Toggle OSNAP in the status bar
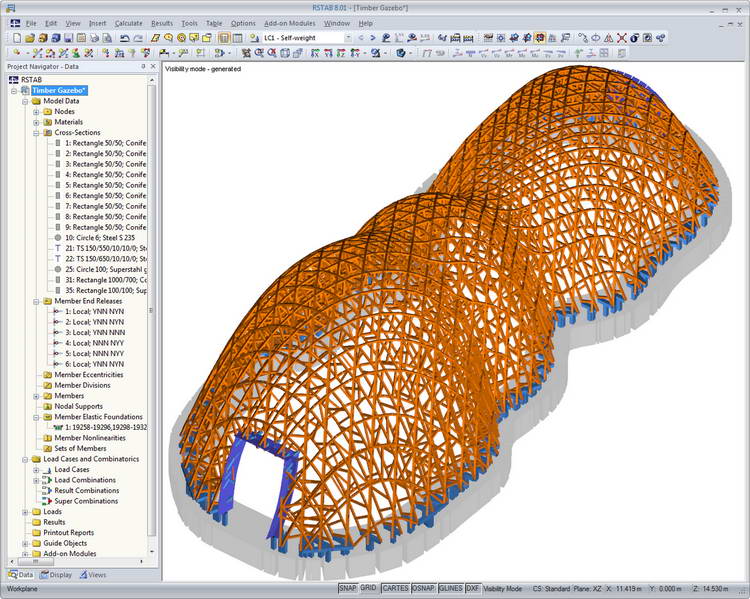 423,588
